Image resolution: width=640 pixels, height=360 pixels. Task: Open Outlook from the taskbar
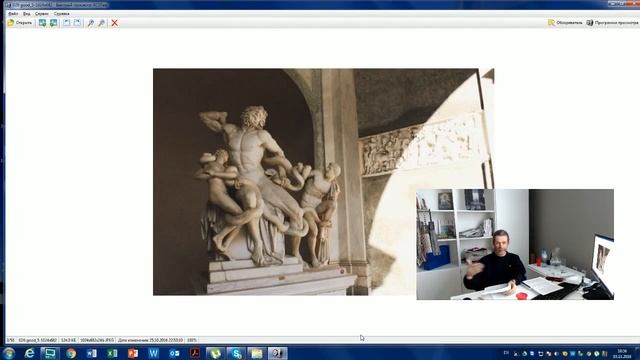(x=174, y=353)
